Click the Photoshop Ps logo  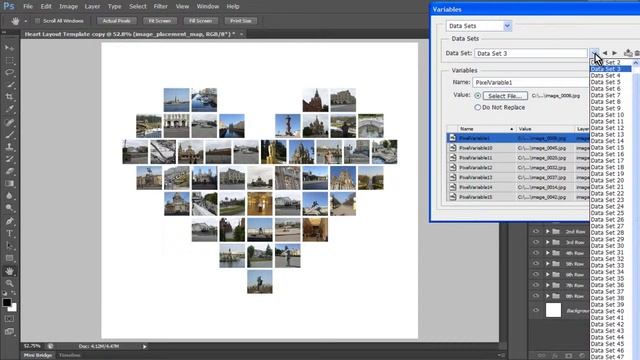tap(9, 6)
